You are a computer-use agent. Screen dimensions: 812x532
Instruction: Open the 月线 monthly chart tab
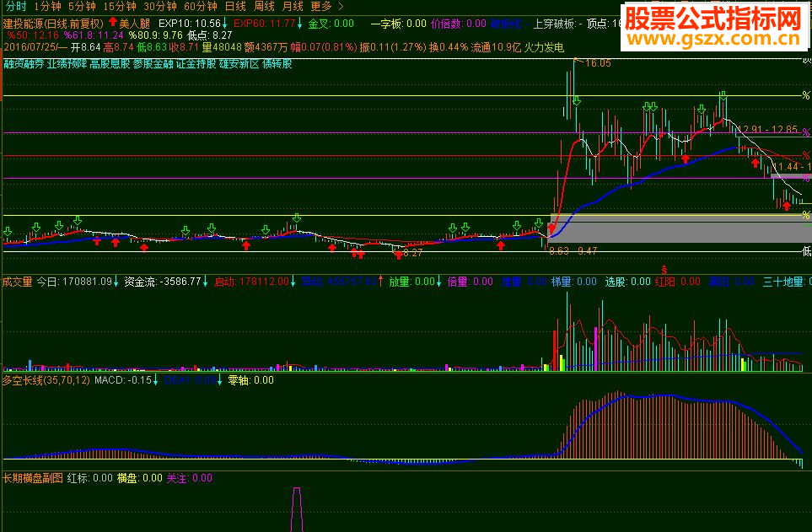(293, 7)
